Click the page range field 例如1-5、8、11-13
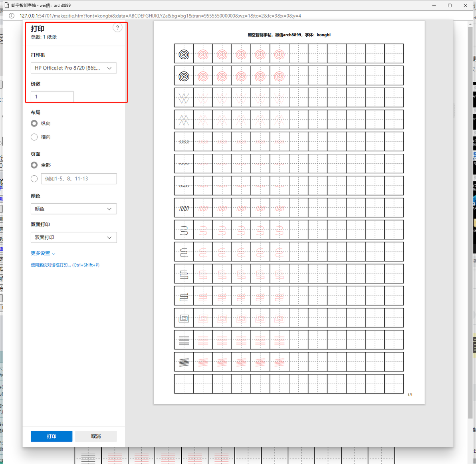The image size is (476, 464). click(x=79, y=179)
